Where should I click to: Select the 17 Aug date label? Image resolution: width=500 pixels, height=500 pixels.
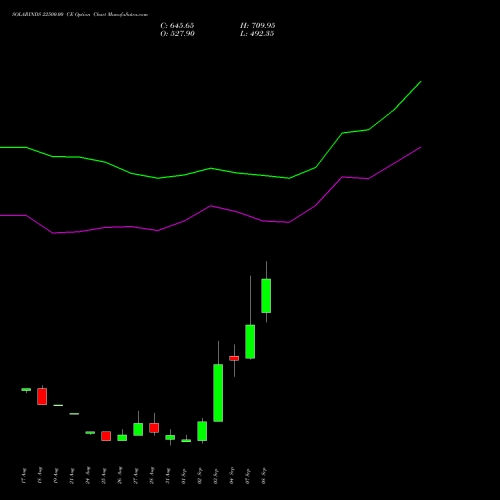click(x=24, y=476)
